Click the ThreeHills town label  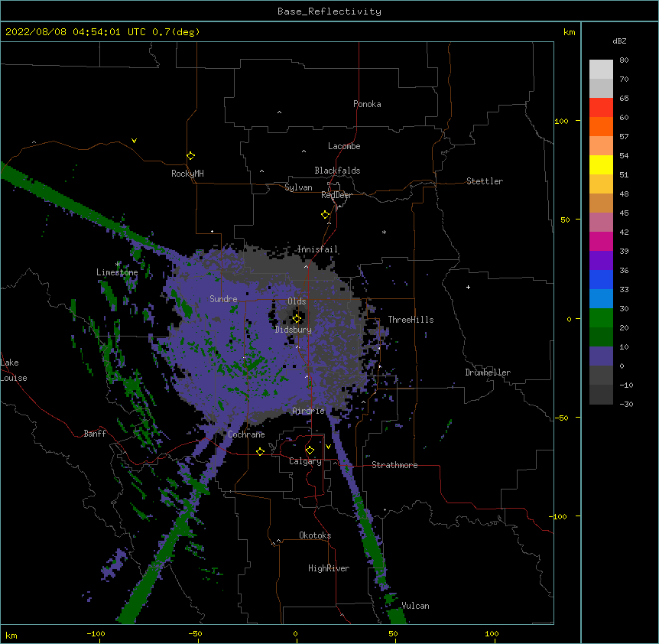(x=411, y=320)
